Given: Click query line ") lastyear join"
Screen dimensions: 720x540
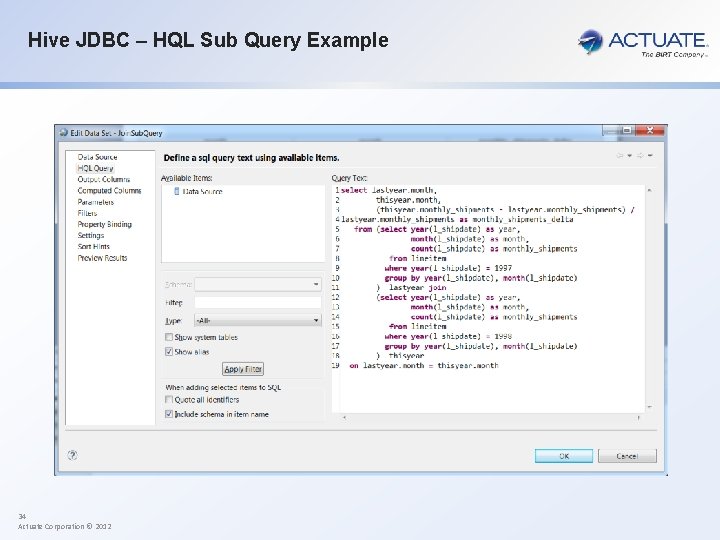Looking at the screenshot, I should coord(411,287).
